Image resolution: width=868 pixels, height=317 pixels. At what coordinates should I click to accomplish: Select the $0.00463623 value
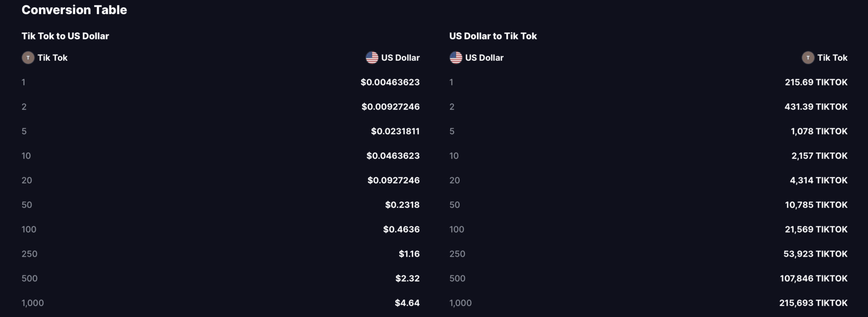pyautogui.click(x=390, y=83)
